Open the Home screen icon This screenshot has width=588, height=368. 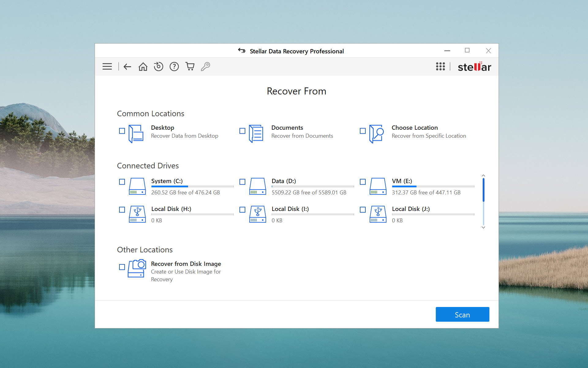(143, 67)
